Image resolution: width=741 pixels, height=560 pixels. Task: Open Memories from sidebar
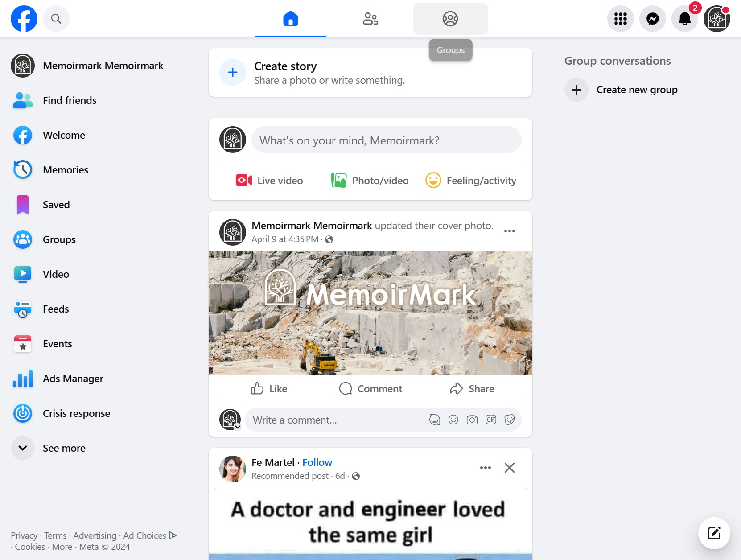click(x=99, y=170)
